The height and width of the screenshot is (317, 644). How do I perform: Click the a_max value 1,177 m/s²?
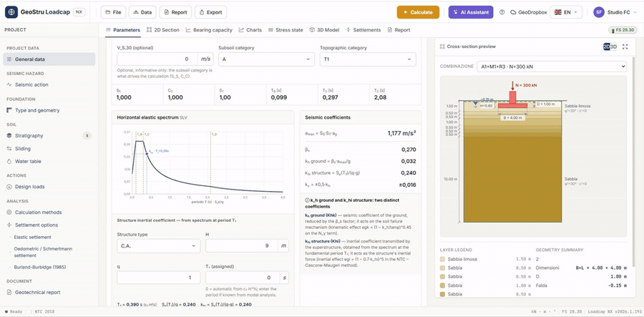click(x=401, y=133)
